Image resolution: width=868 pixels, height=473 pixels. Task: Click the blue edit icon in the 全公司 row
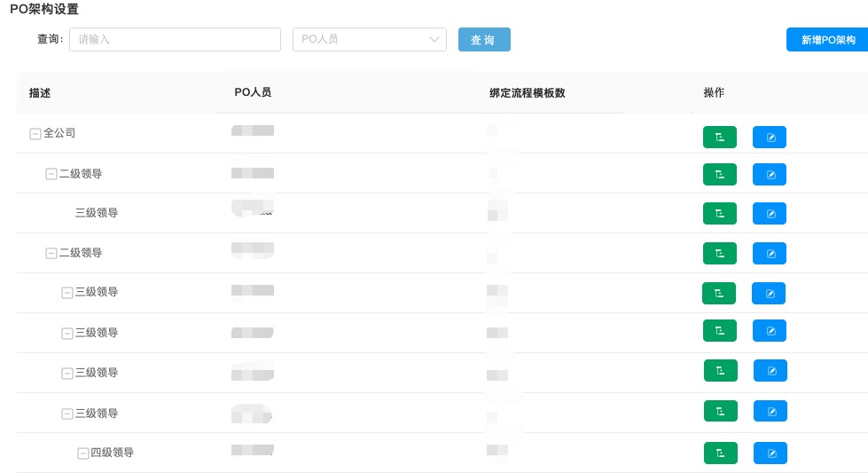coord(770,138)
